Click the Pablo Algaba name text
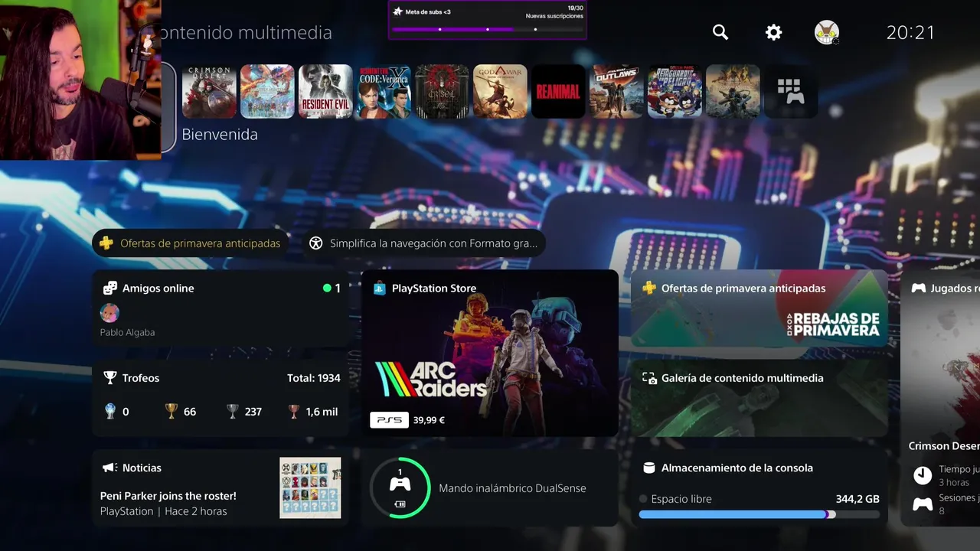The image size is (980, 551). click(127, 332)
